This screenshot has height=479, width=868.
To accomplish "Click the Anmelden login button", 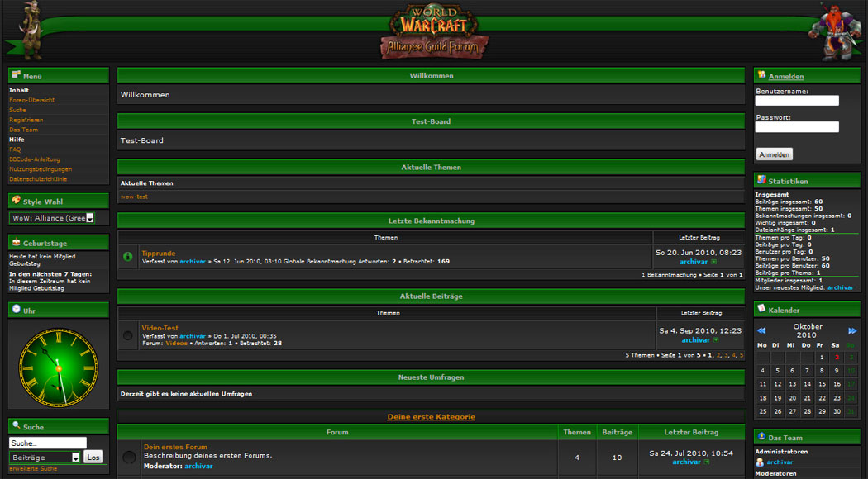I will point(774,154).
